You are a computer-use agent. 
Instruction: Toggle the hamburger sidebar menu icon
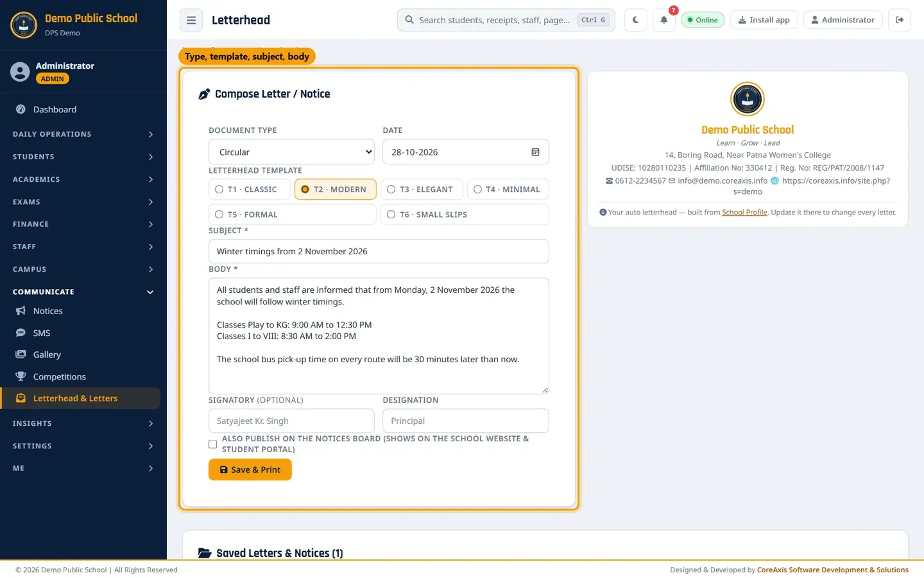[191, 20]
